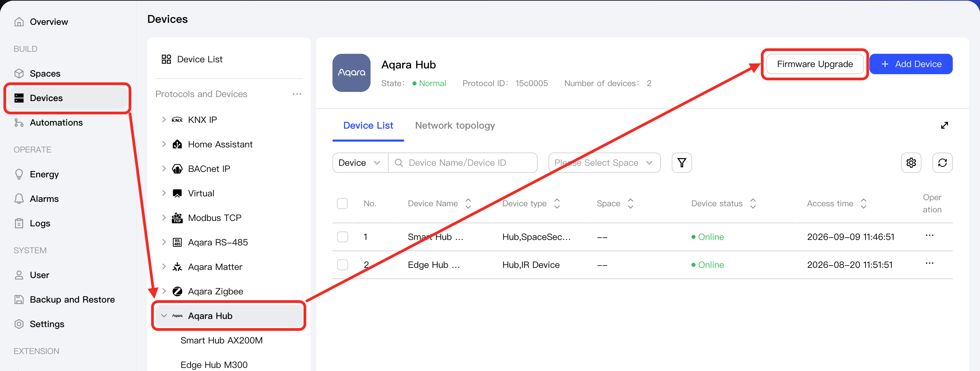Image resolution: width=980 pixels, height=371 pixels.
Task: Open the filter funnel button
Action: 682,163
